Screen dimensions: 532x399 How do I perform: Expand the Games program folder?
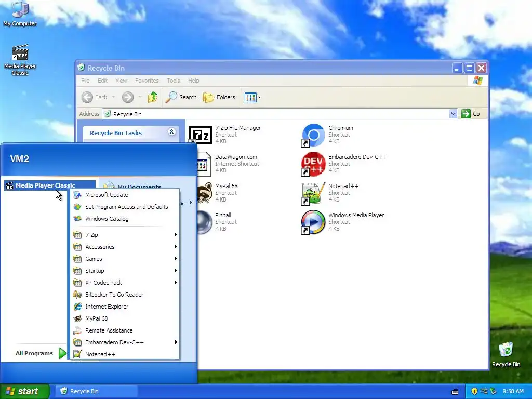tap(125, 259)
